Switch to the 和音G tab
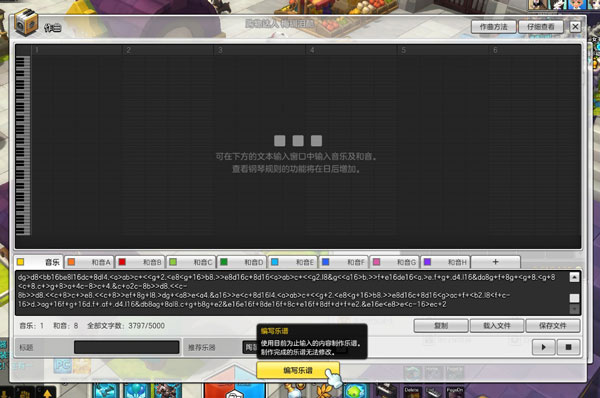Image resolution: width=600 pixels, height=398 pixels. (x=395, y=262)
